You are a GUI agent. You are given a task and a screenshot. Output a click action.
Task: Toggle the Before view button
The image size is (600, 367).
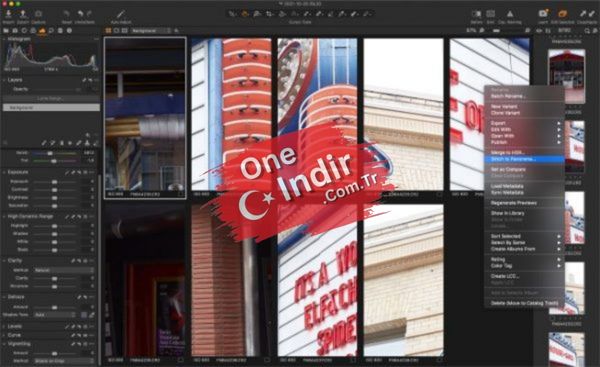477,14
